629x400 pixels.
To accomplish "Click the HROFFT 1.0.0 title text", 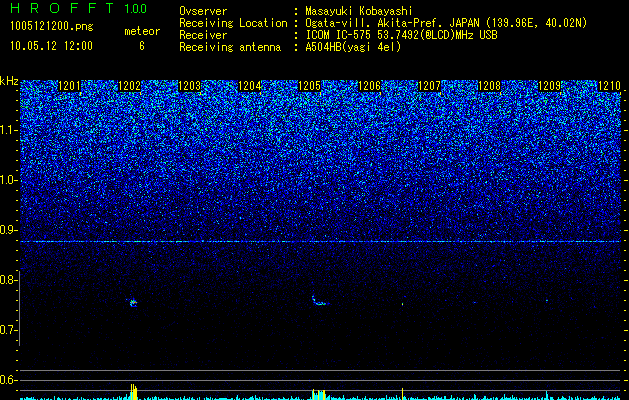I will pos(79,8).
